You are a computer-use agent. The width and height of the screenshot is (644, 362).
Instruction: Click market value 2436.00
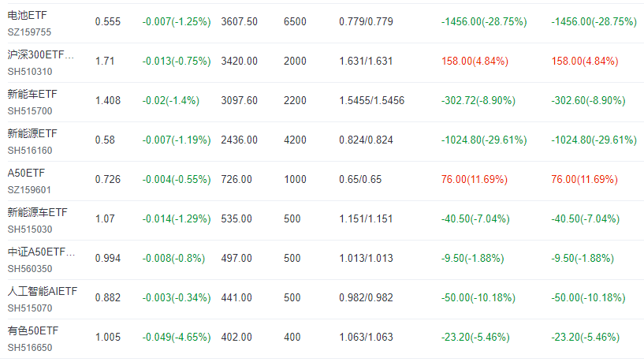(239, 140)
